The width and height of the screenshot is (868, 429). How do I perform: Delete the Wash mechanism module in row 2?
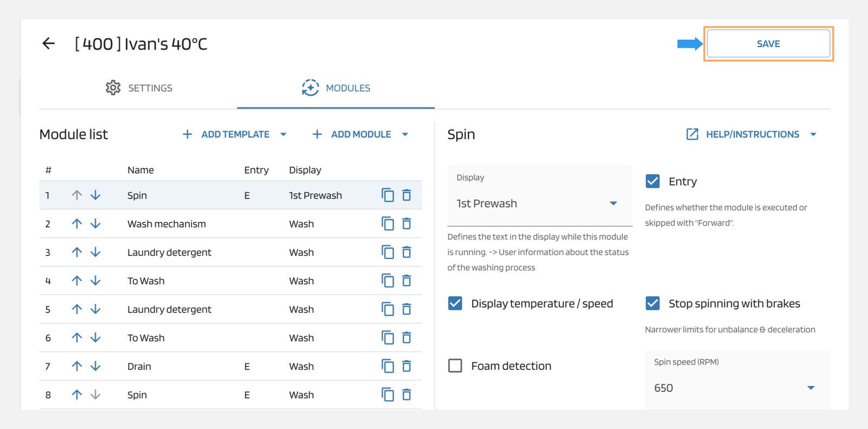[x=406, y=223]
